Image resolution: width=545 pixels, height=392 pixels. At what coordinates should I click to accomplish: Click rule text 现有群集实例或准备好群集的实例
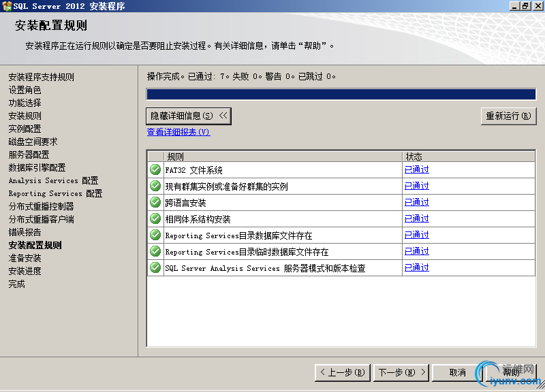(x=226, y=186)
